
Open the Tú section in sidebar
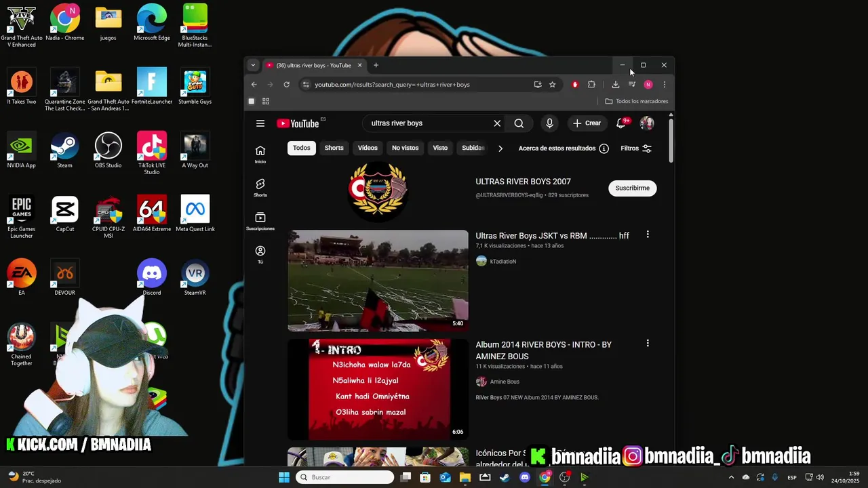pyautogui.click(x=260, y=254)
